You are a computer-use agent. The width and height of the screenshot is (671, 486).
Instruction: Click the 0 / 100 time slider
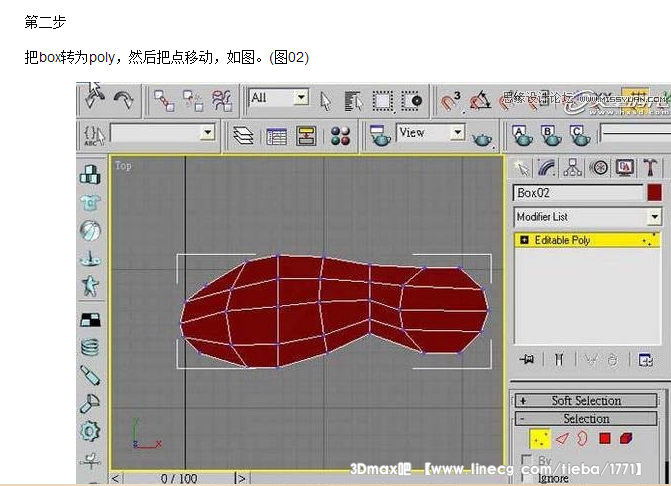tap(179, 478)
